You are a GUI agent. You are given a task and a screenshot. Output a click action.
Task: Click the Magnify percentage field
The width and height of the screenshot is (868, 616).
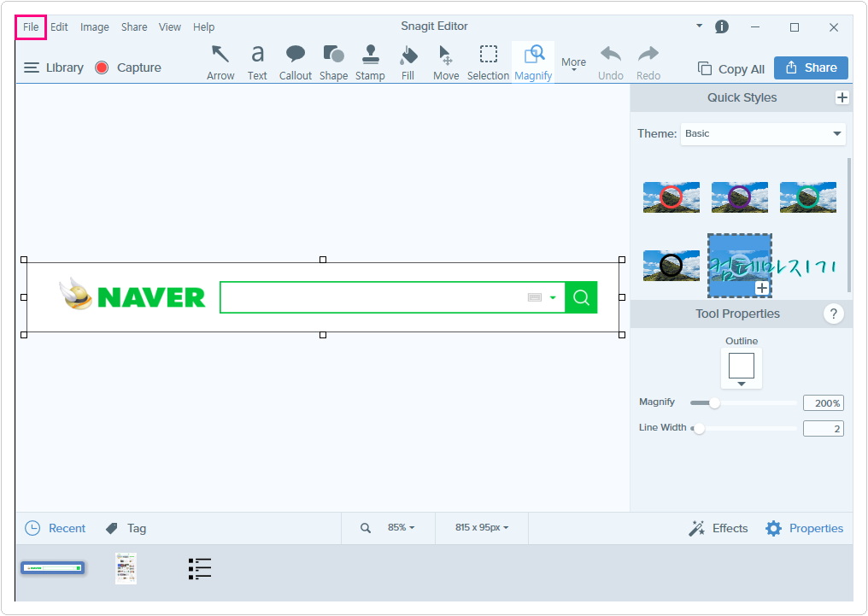824,403
